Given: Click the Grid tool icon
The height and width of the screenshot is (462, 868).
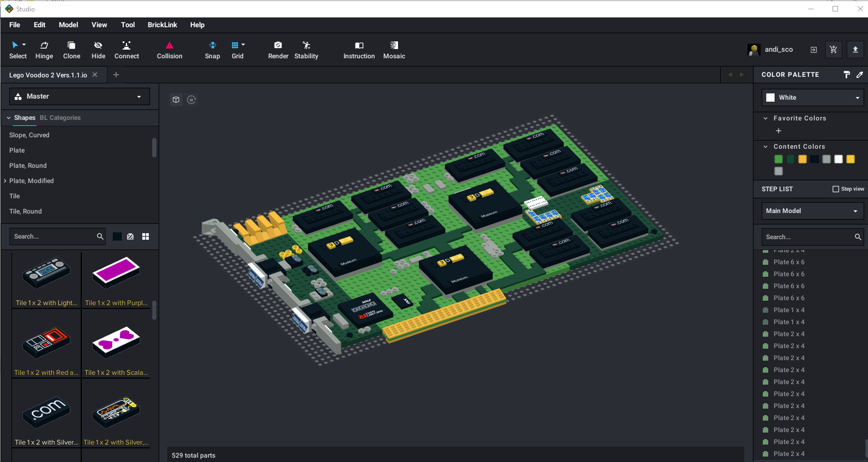Looking at the screenshot, I should [235, 45].
